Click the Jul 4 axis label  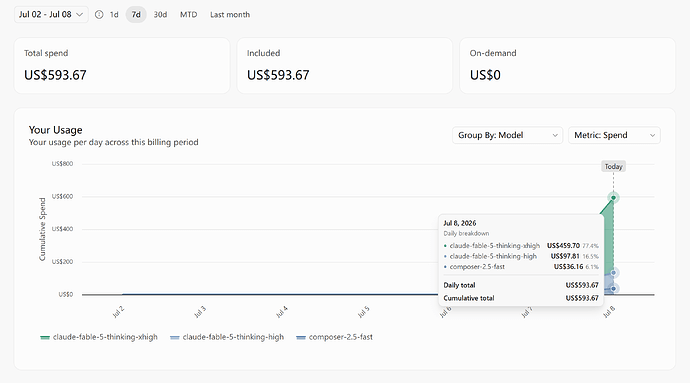(x=282, y=312)
